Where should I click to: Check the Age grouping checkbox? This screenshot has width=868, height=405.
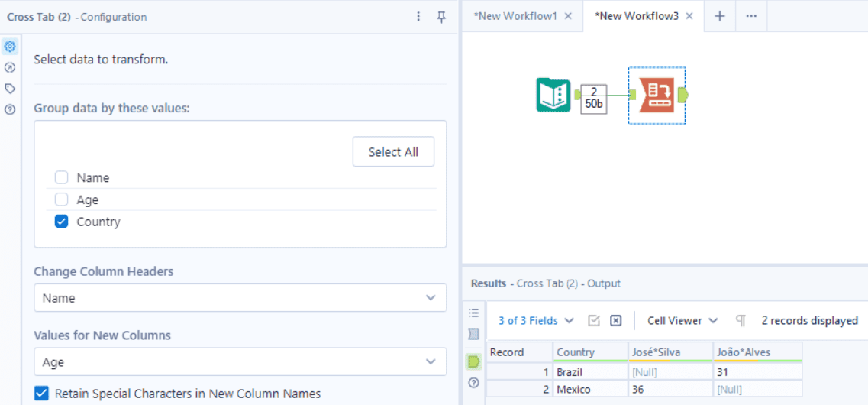coord(62,200)
